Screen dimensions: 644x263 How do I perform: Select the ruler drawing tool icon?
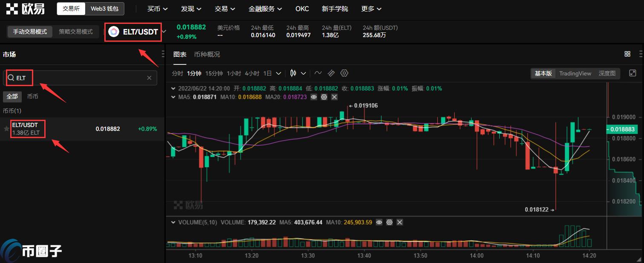[331, 73]
